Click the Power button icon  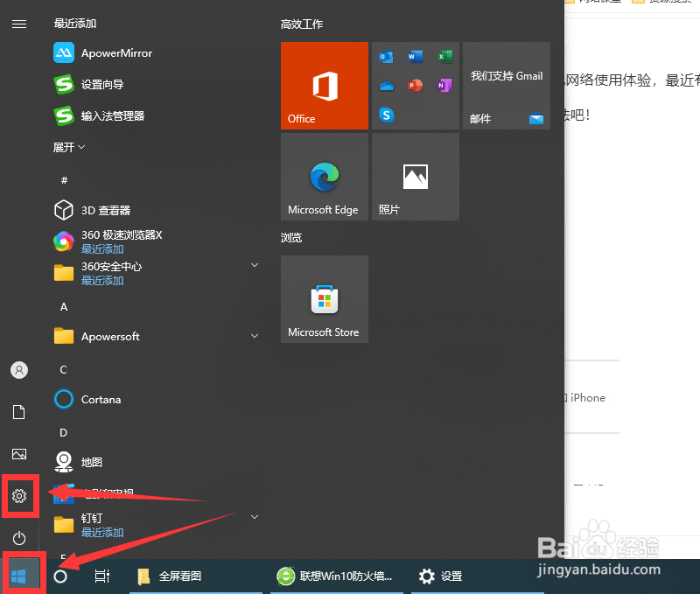click(19, 538)
